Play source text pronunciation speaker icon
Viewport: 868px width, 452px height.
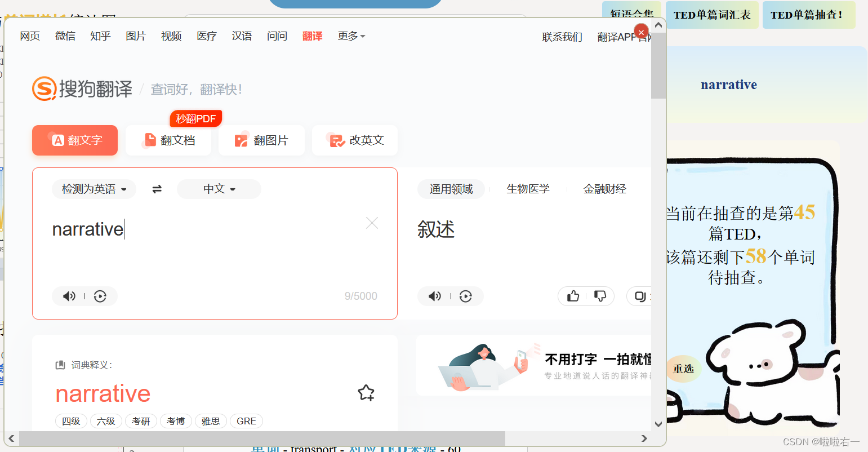click(69, 296)
